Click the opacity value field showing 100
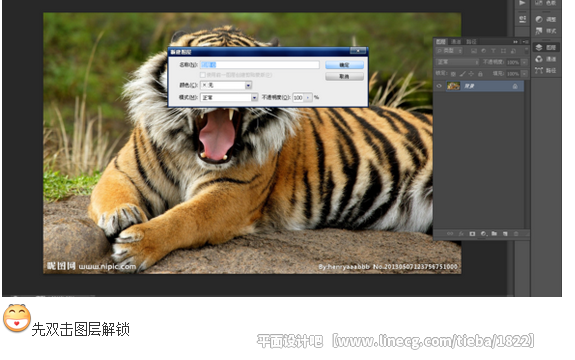The image size is (575, 360). click(299, 97)
